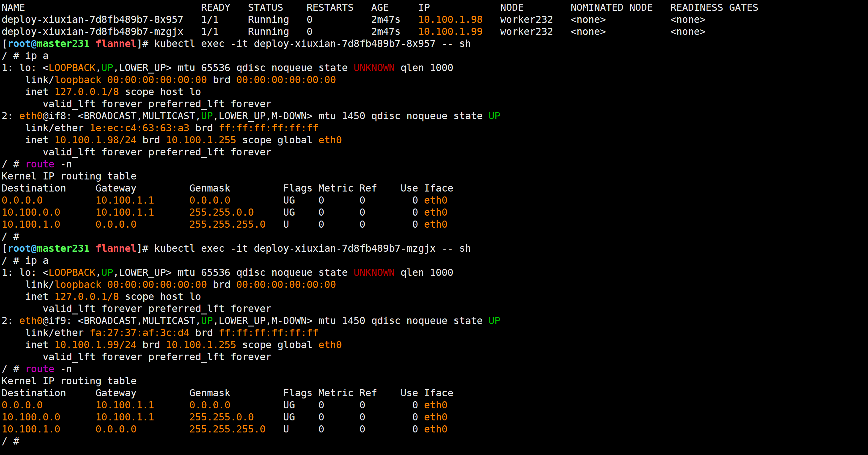Click the final empty shell prompt at the bottom

pos(10,441)
